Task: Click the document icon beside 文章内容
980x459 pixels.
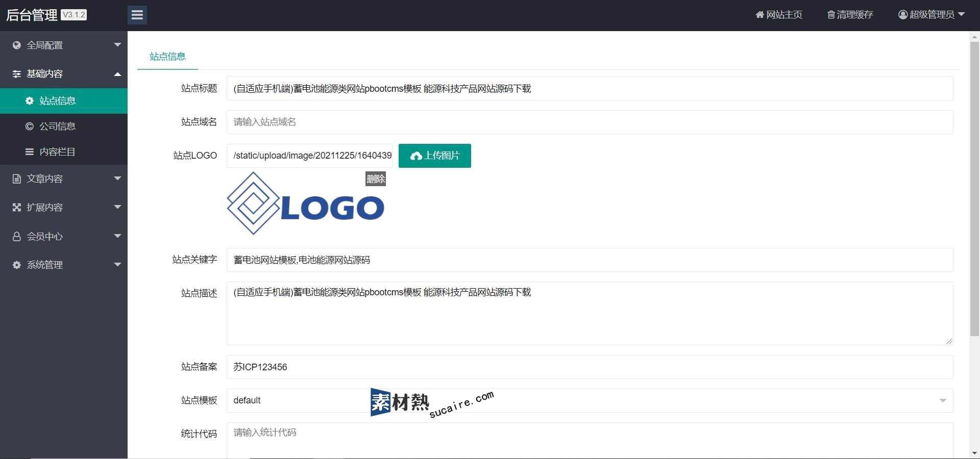Action: [17, 178]
